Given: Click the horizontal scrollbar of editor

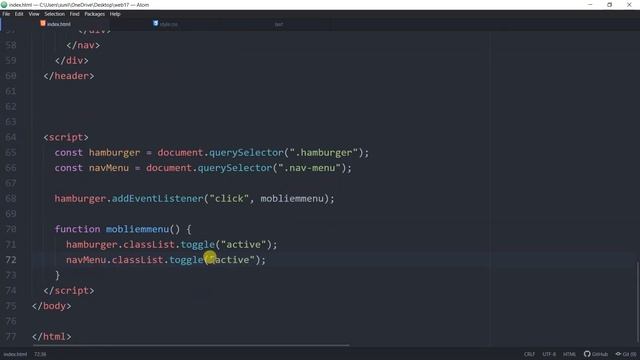Looking at the screenshot, I should pos(190,345).
